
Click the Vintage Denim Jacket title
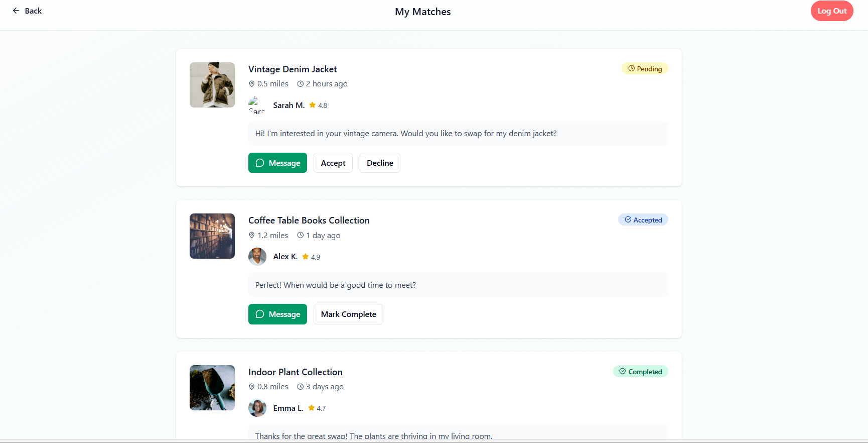(293, 69)
